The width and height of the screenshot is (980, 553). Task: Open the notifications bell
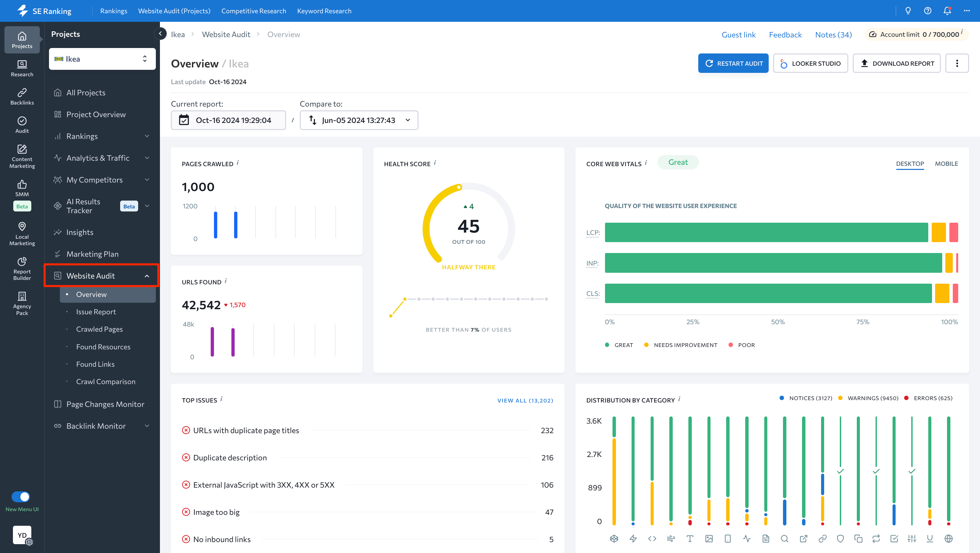click(x=947, y=11)
